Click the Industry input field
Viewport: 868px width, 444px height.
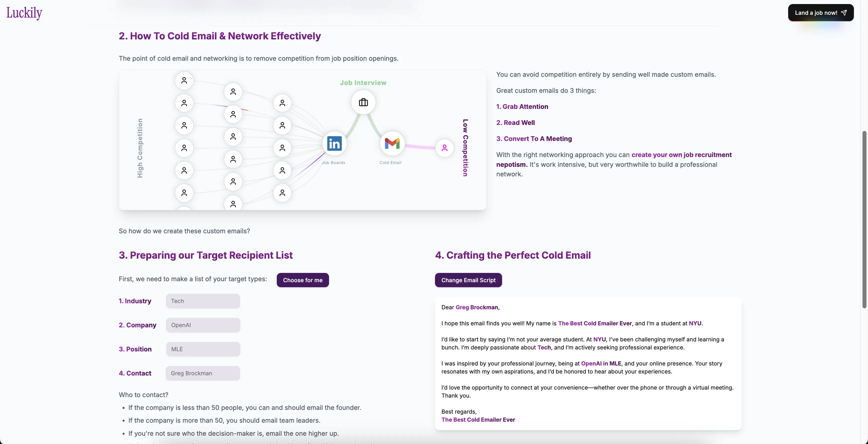pyautogui.click(x=202, y=301)
